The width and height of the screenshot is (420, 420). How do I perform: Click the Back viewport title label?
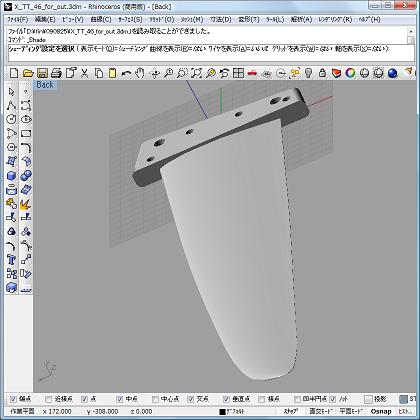(x=45, y=85)
